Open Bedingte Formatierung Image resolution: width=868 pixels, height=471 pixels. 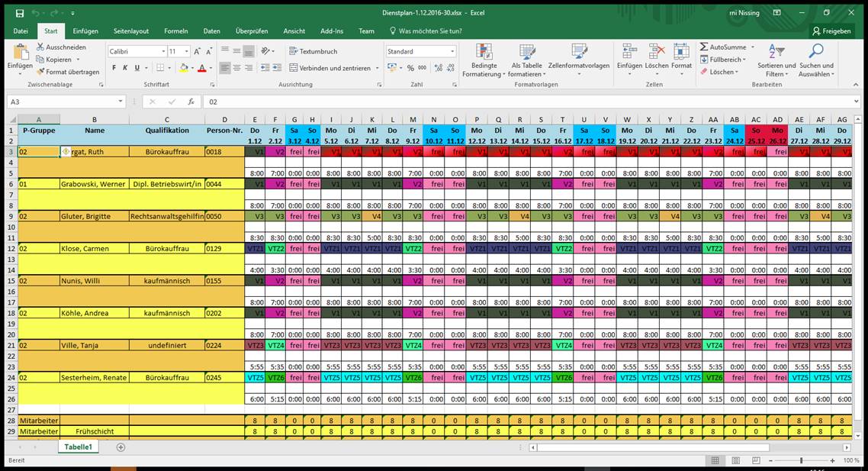pyautogui.click(x=484, y=60)
